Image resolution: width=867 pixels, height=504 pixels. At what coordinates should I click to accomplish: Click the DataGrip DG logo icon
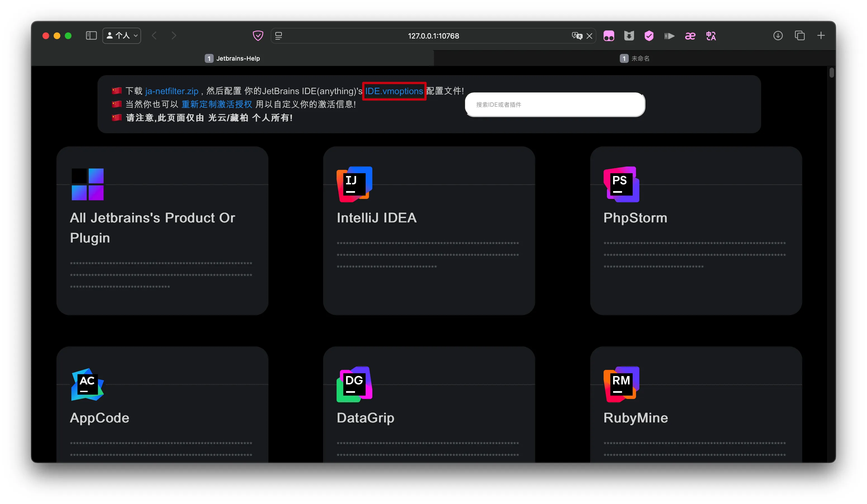tap(354, 384)
